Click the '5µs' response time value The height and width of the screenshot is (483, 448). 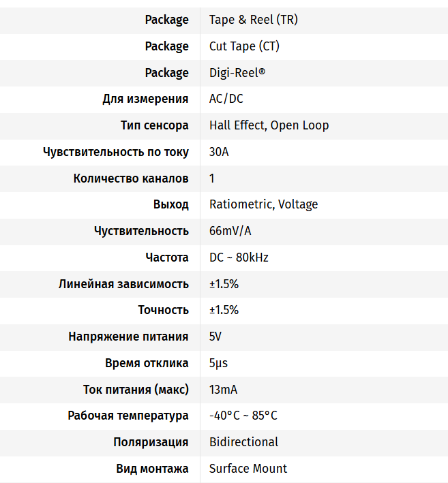click(218, 363)
